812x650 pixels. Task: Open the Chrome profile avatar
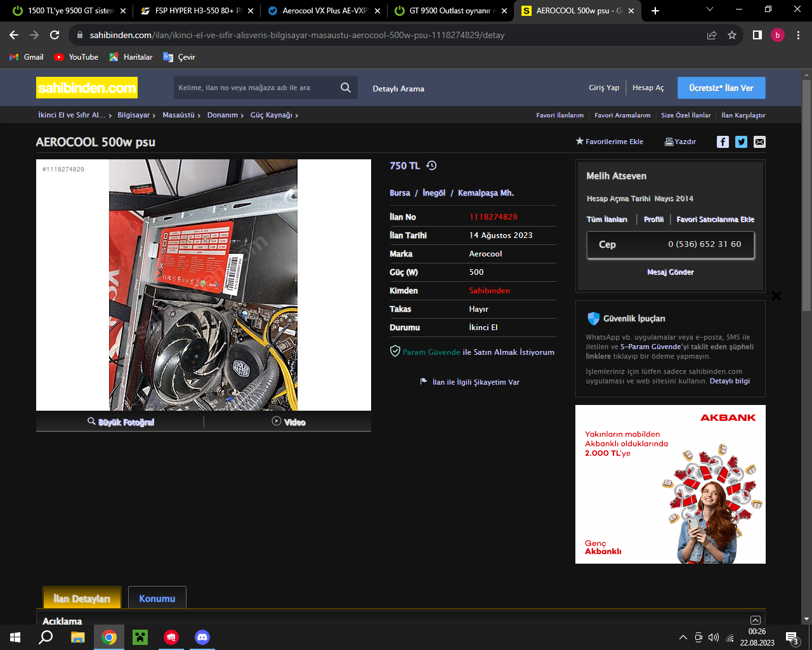[x=778, y=35]
